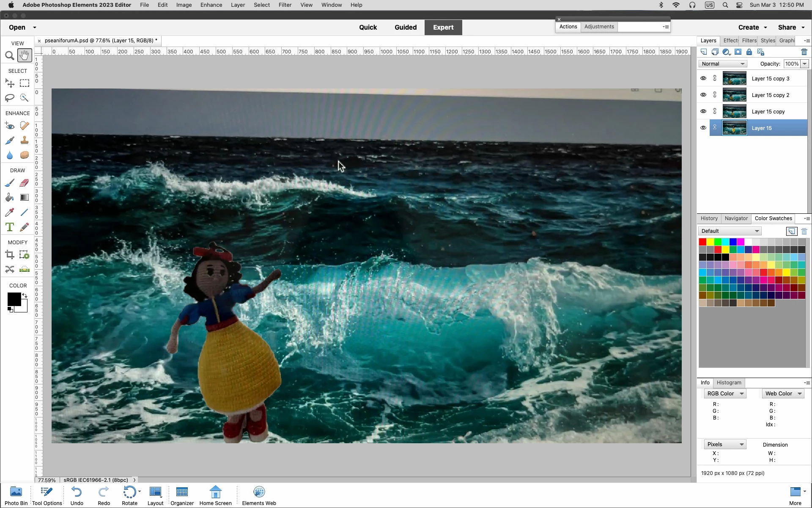Switch to the Navigator tab
This screenshot has width=812, height=508.
coord(736,218)
